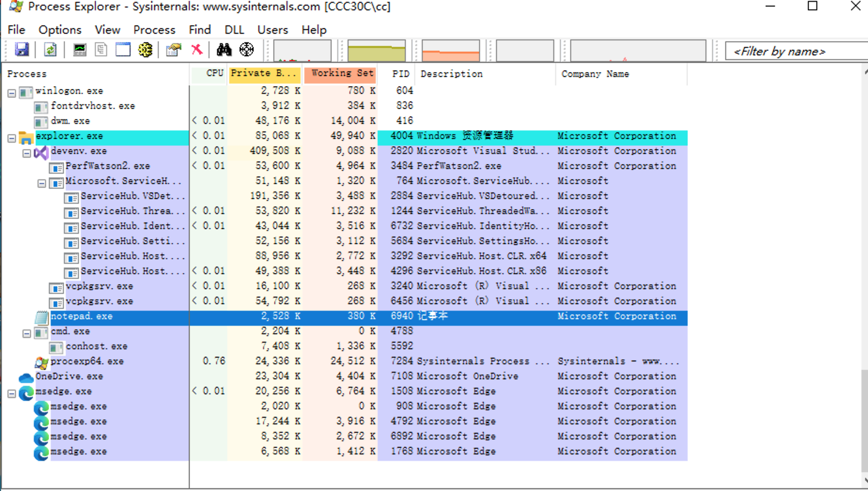This screenshot has width=868, height=491.
Task: Click the explorer.exe folder icon
Action: (x=26, y=138)
